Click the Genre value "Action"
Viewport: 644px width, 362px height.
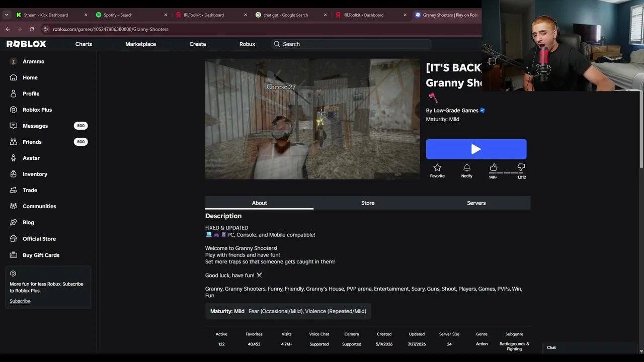coord(482,344)
